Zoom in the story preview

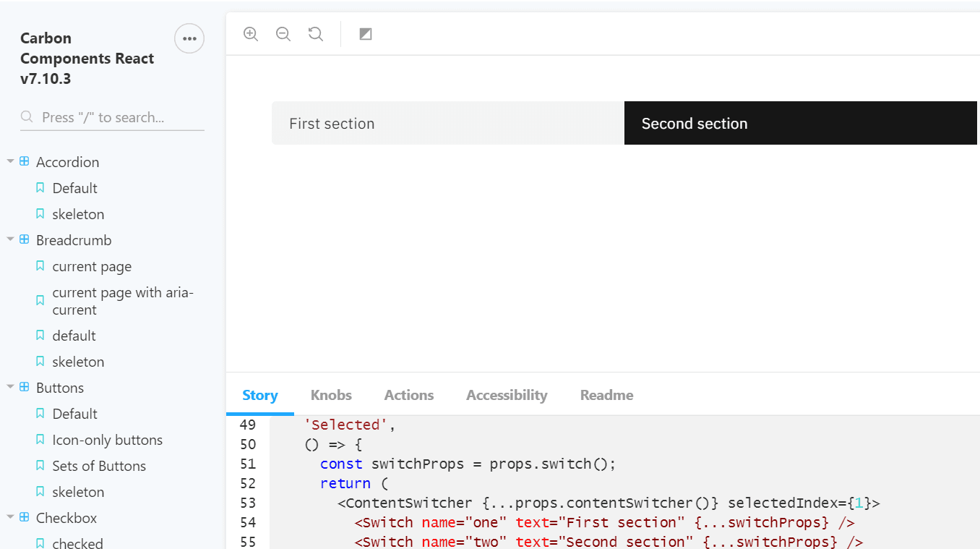pos(251,34)
